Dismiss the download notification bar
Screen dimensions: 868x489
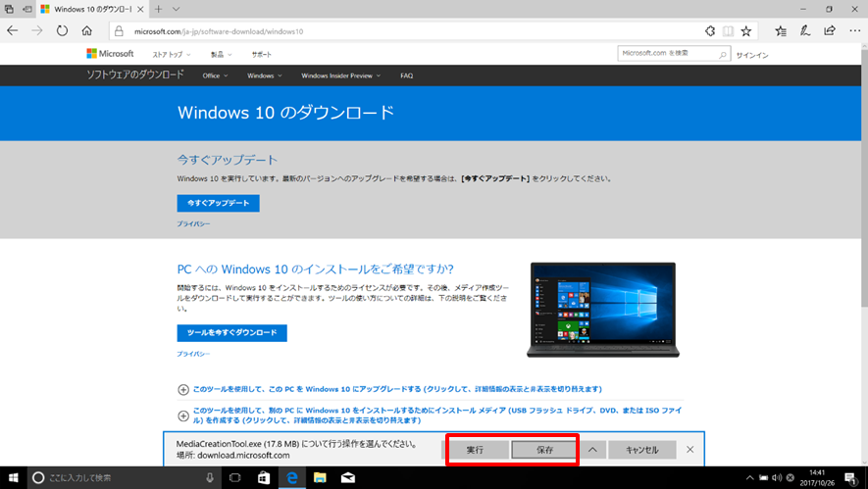689,450
